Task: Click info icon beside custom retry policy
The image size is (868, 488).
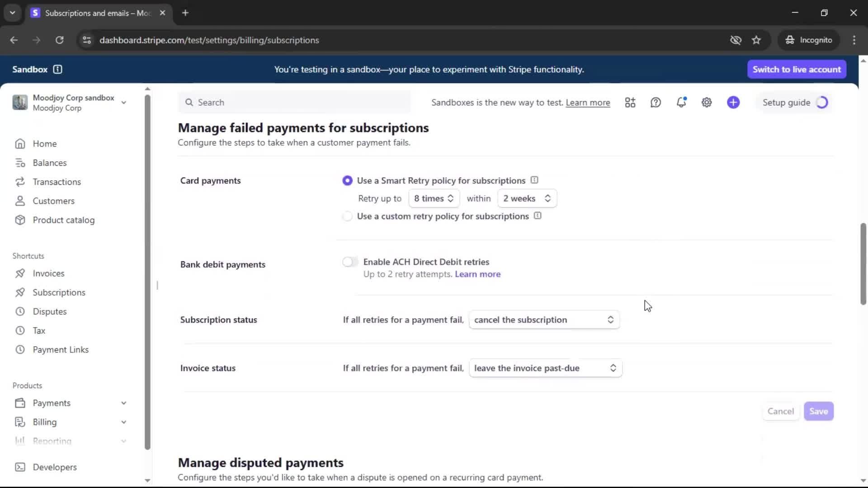Action: click(538, 216)
